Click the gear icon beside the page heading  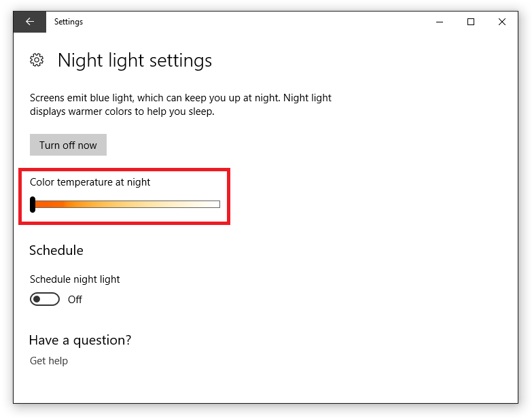pyautogui.click(x=37, y=60)
